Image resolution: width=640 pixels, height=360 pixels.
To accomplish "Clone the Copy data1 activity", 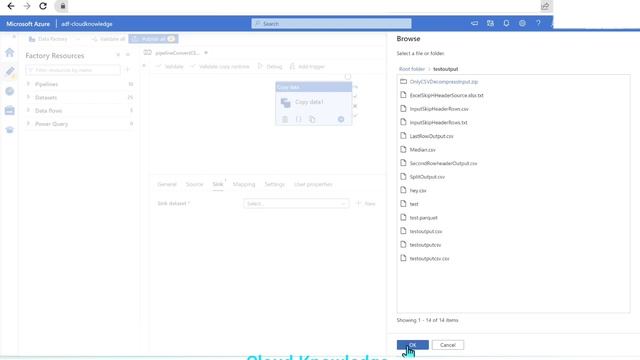I will tap(312, 119).
